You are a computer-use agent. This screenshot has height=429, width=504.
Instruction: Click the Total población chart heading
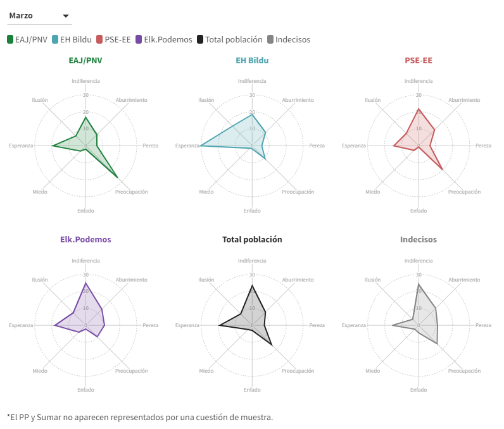click(x=252, y=240)
